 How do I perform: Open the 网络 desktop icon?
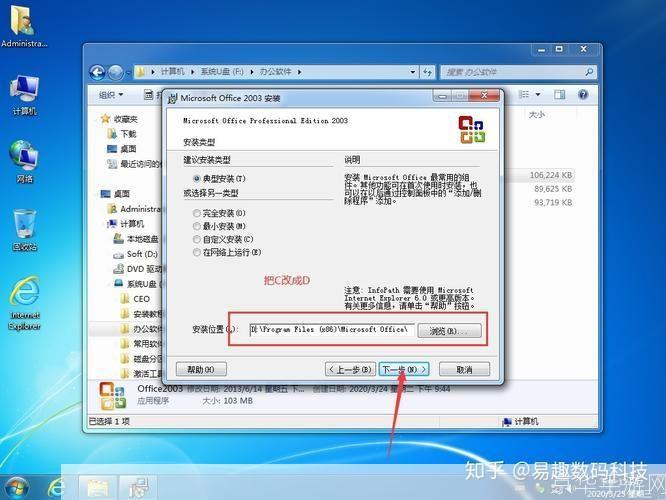coord(24,162)
